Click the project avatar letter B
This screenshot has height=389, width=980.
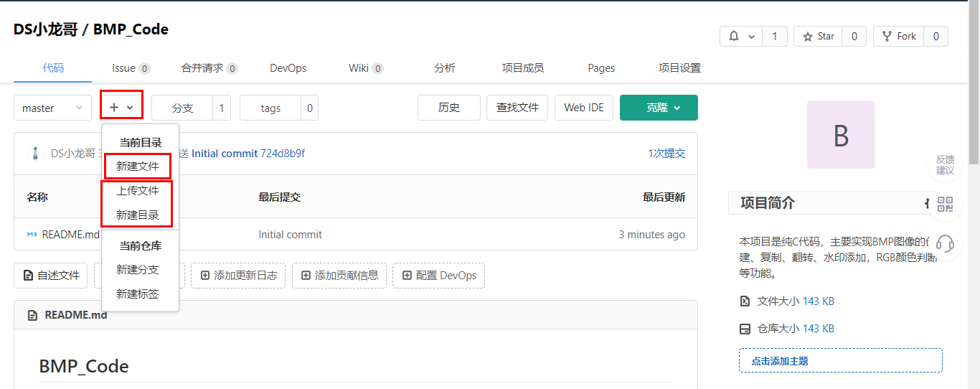click(841, 134)
